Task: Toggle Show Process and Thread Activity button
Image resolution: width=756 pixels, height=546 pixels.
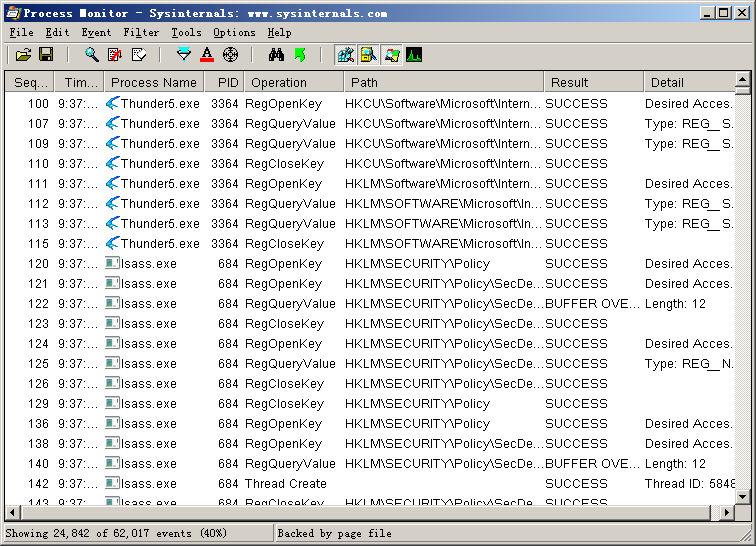Action: tap(392, 55)
